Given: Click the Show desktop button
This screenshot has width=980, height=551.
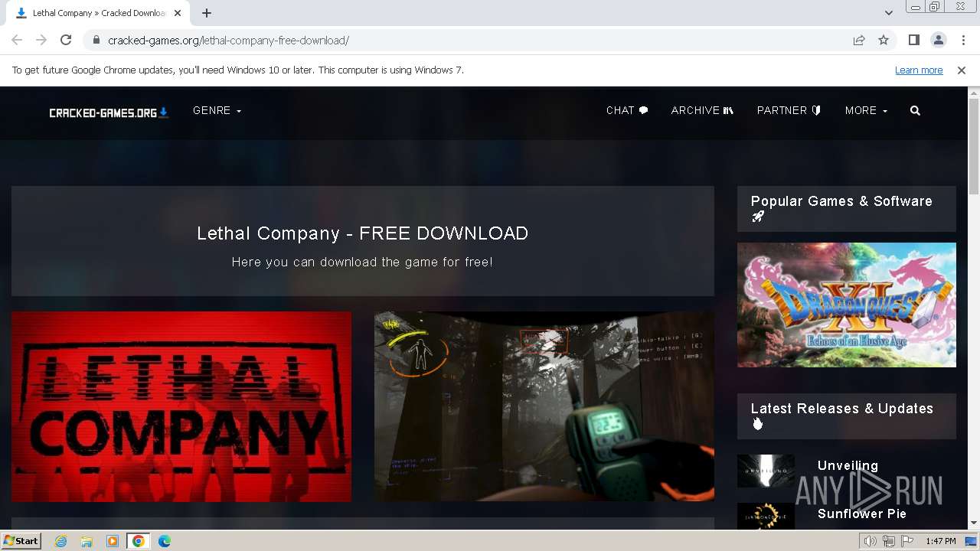Looking at the screenshot, I should click(x=972, y=541).
